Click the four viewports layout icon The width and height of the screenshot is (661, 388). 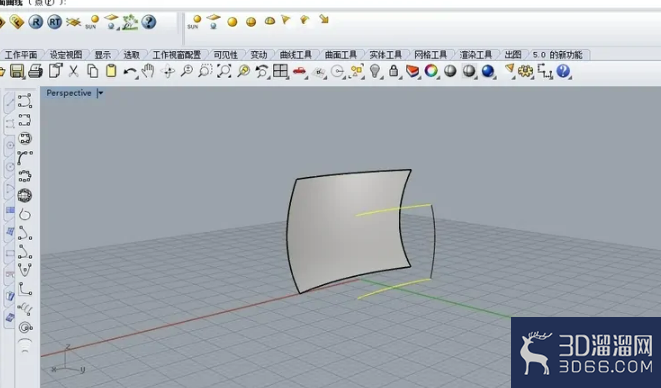pos(280,71)
